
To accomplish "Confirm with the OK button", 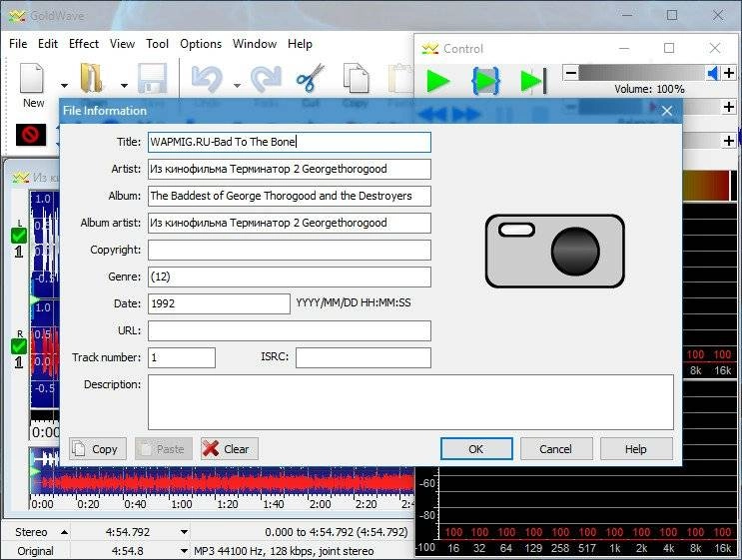I will click(x=476, y=449).
